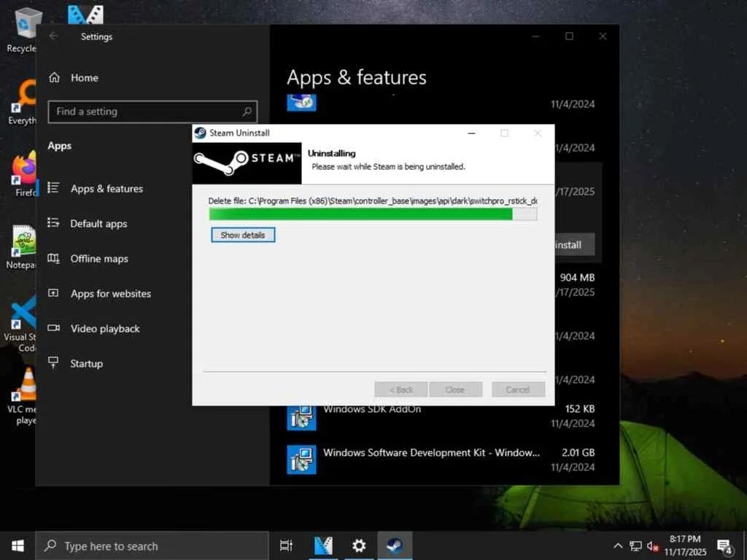Click the Apps & features list icon
747x560 pixels.
click(53, 187)
